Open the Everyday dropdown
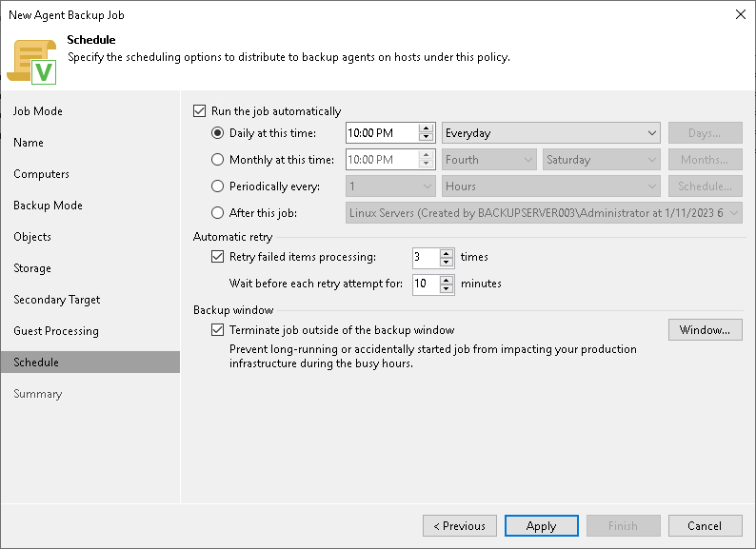This screenshot has height=549, width=756. 550,133
